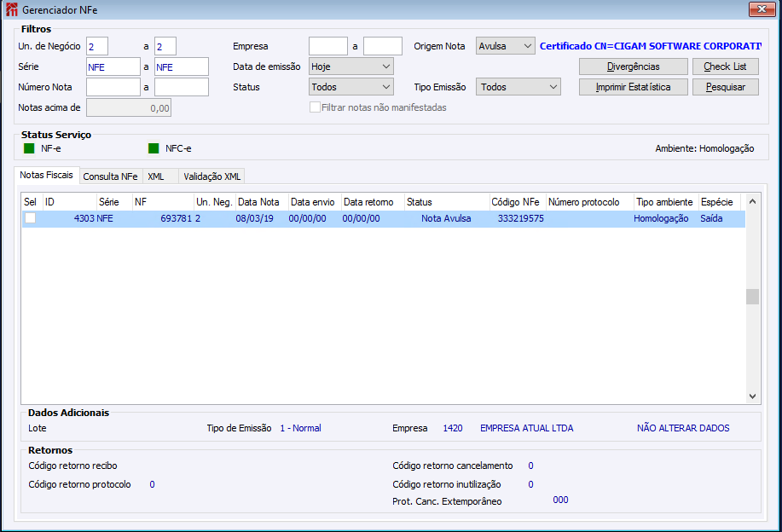Image resolution: width=782 pixels, height=532 pixels.
Task: Click the green NF-e service status indicator
Action: 29,148
